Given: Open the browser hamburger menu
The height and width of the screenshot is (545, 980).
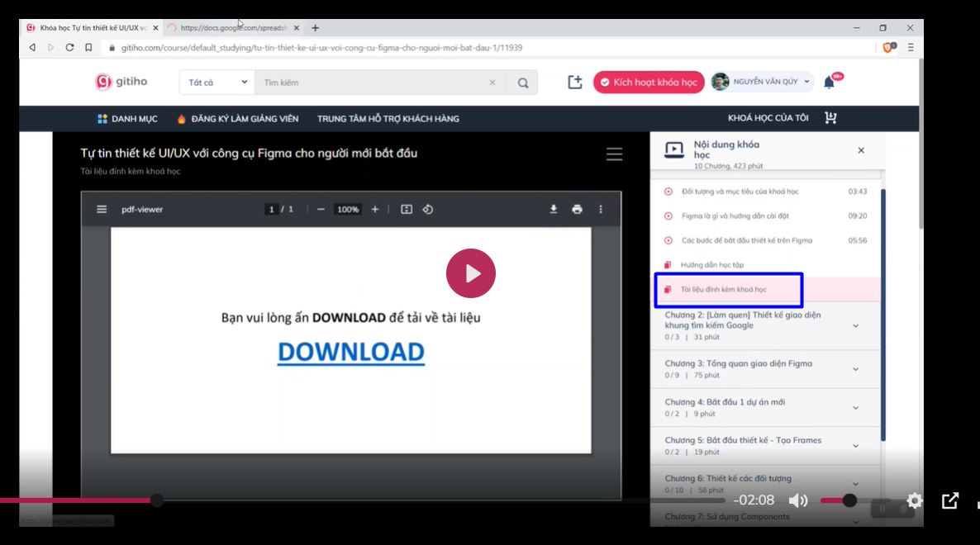Looking at the screenshot, I should click(911, 47).
